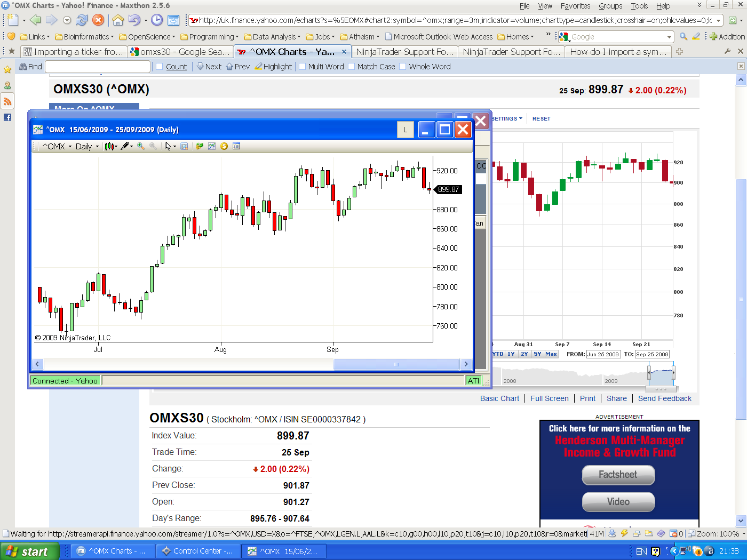Click the chart style candlestick icon in NinjaTrader
The width and height of the screenshot is (747, 560).
coord(109,146)
